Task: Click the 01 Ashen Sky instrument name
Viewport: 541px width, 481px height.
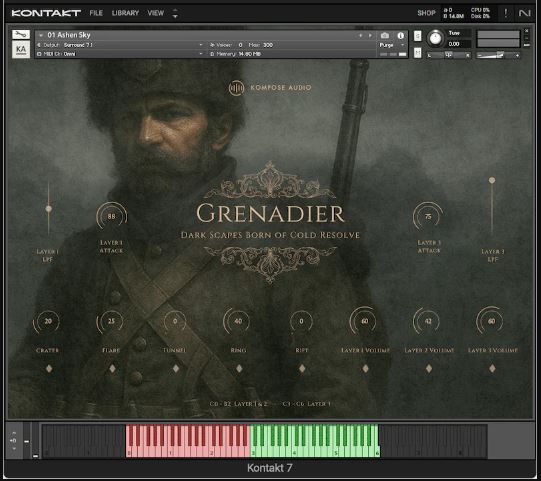Action: tap(69, 35)
